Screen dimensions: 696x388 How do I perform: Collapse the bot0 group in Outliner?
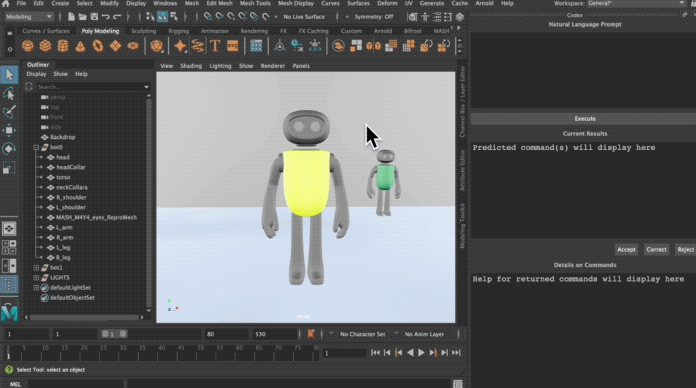click(36, 147)
